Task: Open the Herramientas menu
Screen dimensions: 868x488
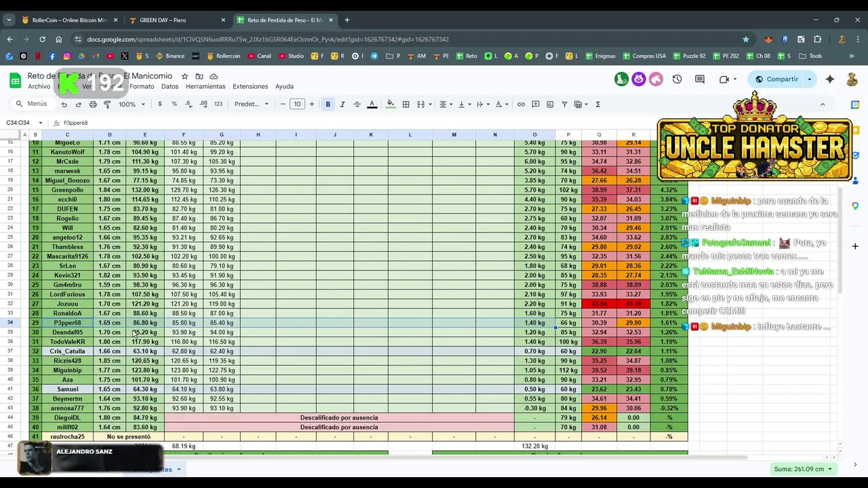Action: pyautogui.click(x=205, y=87)
